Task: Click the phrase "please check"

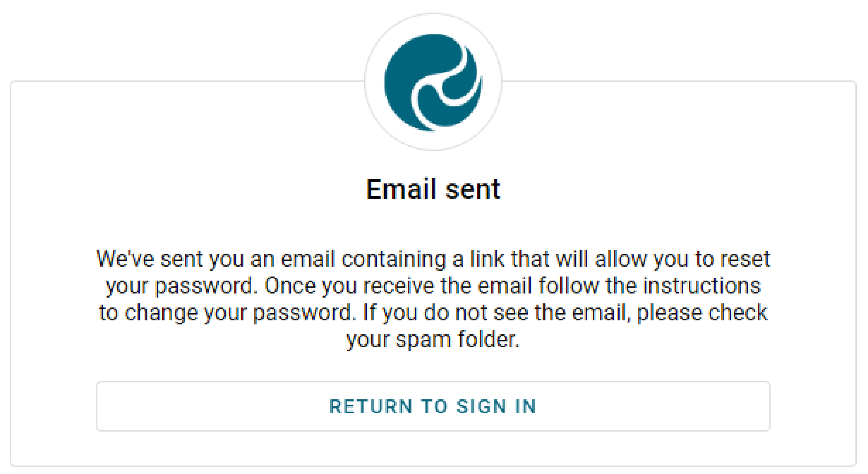Action: (702, 313)
